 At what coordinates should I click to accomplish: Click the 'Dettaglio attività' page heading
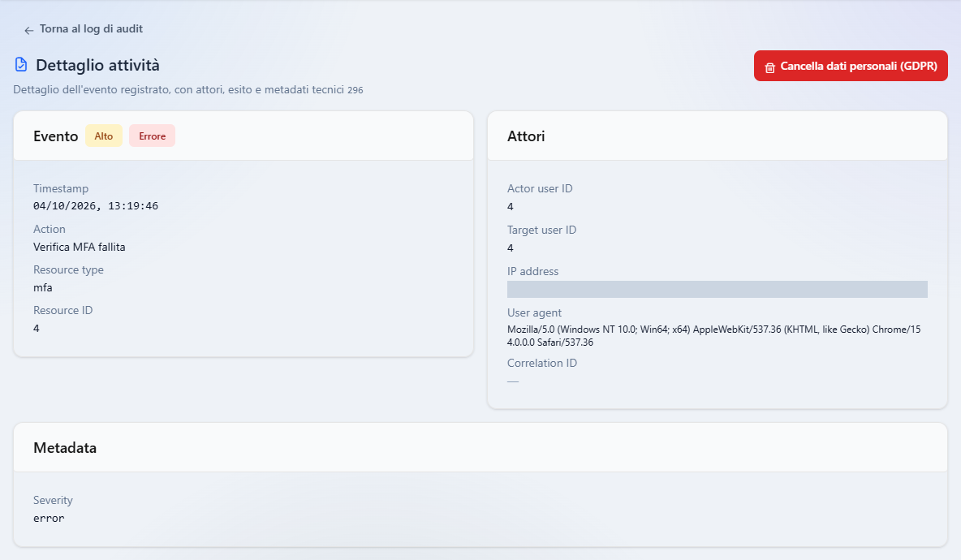(98, 65)
